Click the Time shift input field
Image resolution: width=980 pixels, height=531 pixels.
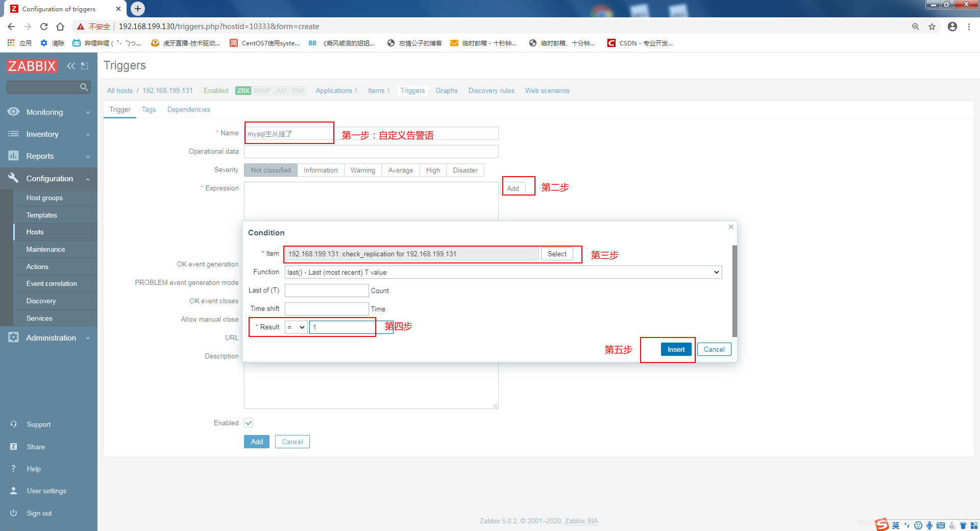(x=327, y=309)
